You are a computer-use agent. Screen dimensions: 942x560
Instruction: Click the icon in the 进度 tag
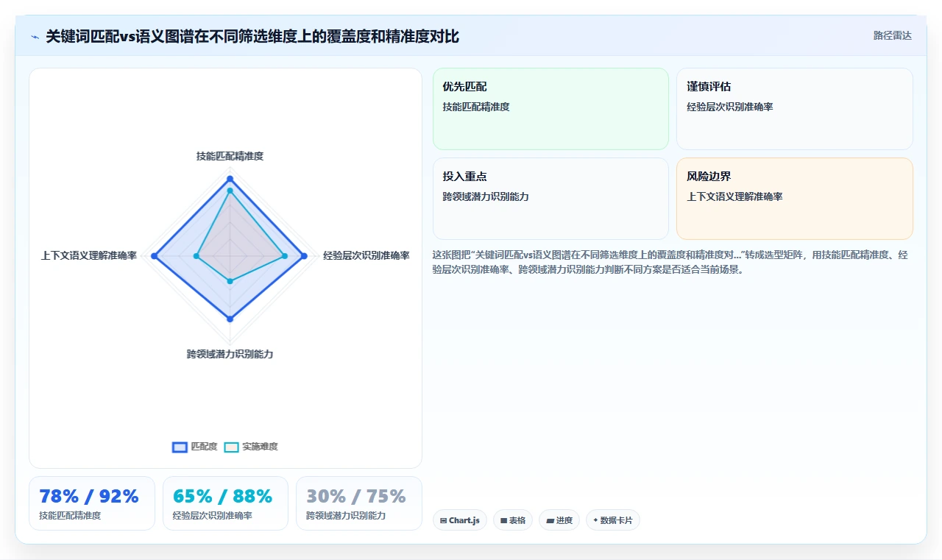coord(550,520)
